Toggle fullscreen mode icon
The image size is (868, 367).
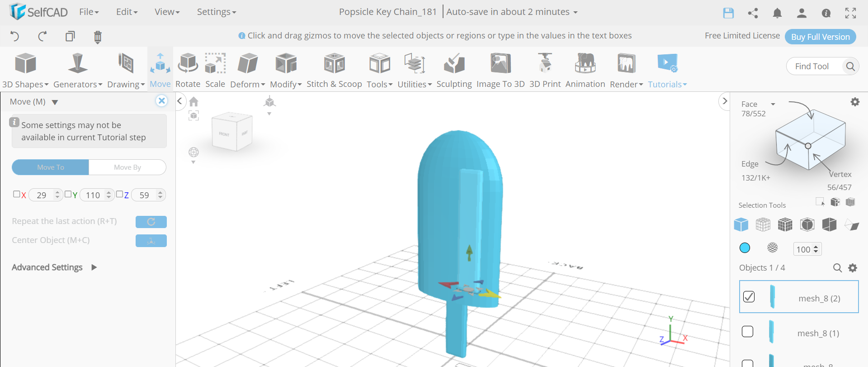click(x=850, y=13)
